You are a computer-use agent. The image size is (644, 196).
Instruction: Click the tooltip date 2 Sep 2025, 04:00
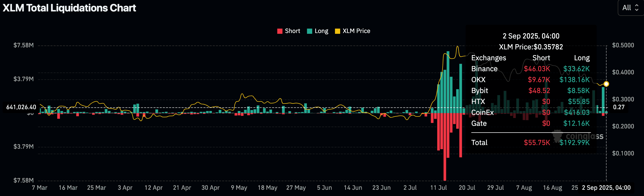[531, 36]
